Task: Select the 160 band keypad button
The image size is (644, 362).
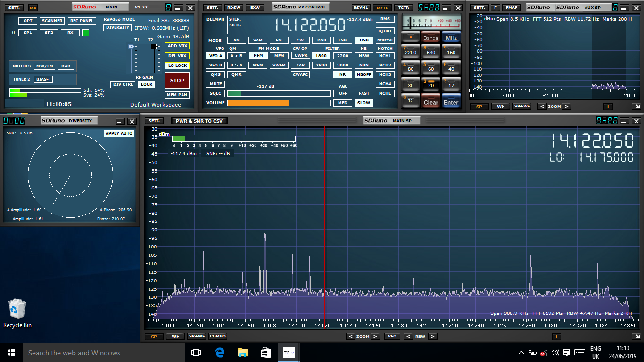Action: coord(451,50)
